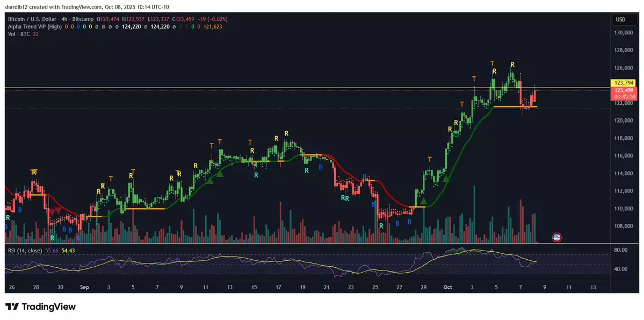Open the USD currency selector
Screen dimensions: 644x320
tap(620, 20)
